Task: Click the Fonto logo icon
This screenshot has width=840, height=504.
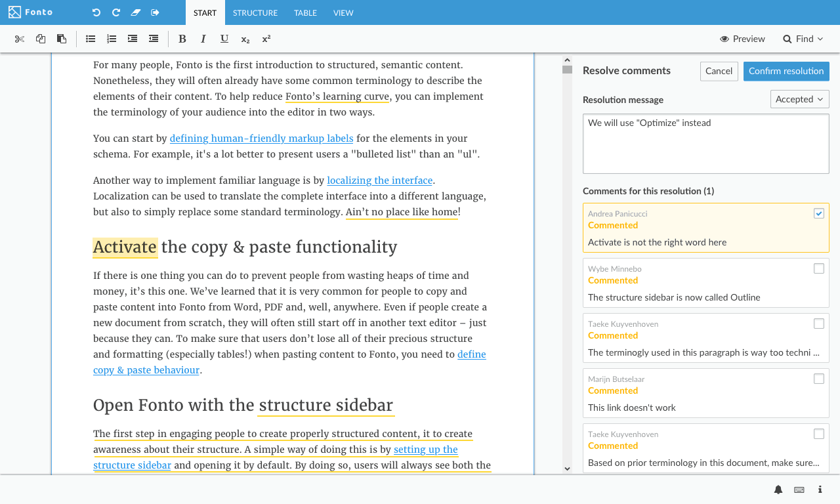Action: [x=14, y=12]
